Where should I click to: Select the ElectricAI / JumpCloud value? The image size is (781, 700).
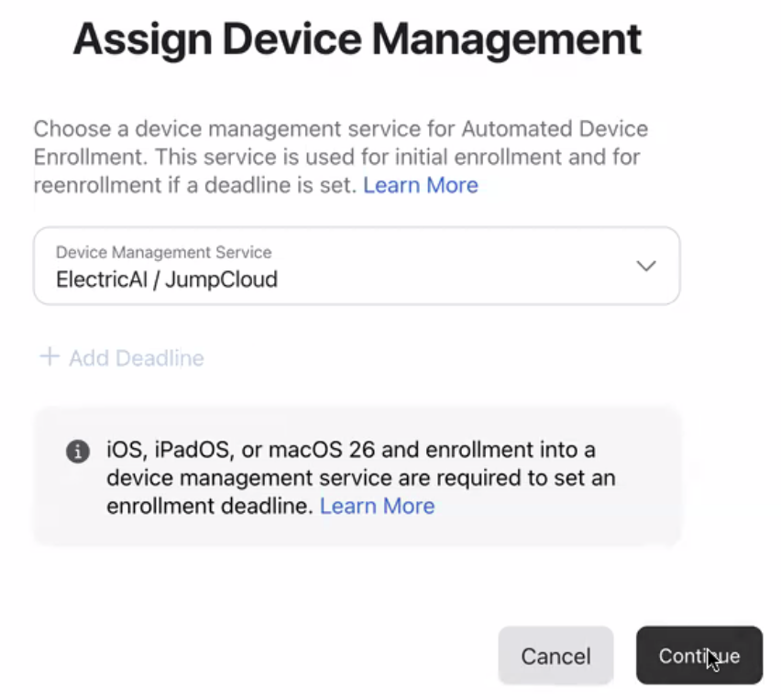[167, 279]
